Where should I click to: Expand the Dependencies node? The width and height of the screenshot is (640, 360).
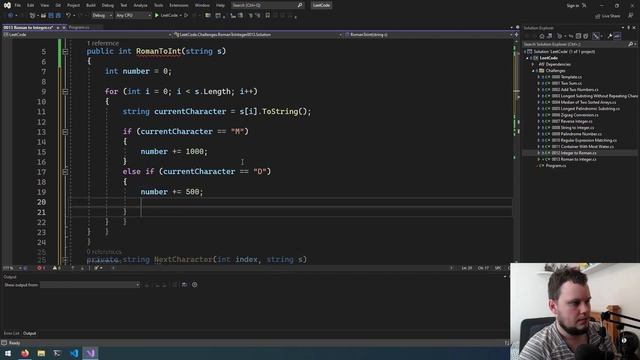click(533, 64)
